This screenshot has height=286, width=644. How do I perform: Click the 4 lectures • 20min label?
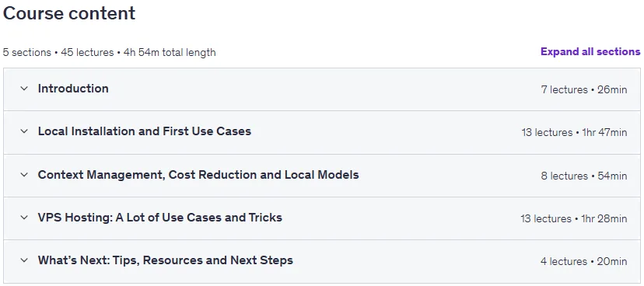pyautogui.click(x=583, y=261)
